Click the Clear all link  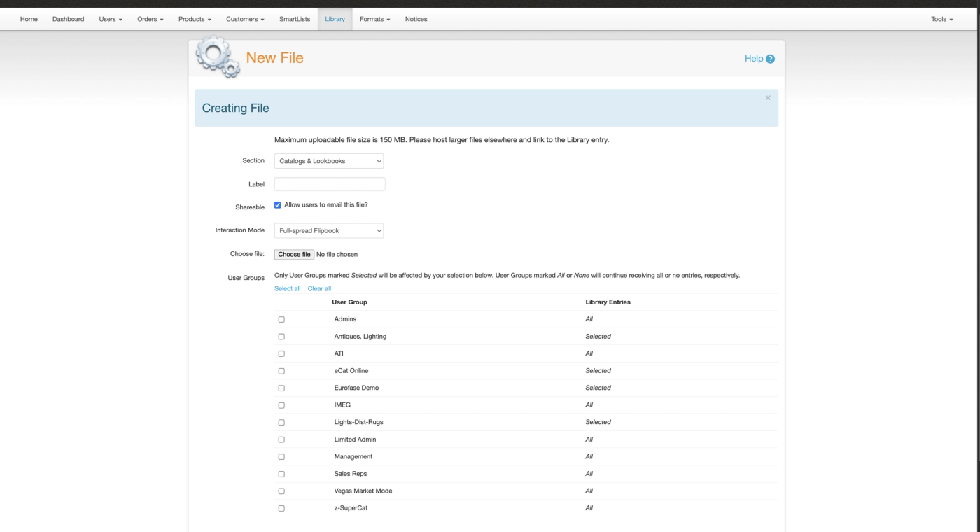click(x=319, y=288)
